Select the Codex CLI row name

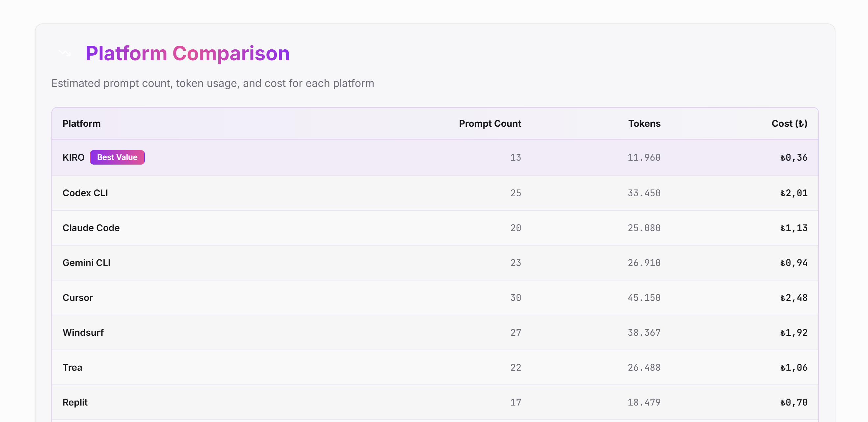tap(85, 193)
